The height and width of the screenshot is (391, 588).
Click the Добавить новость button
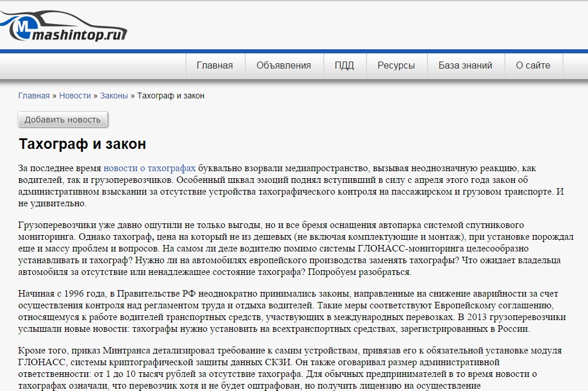tap(63, 120)
